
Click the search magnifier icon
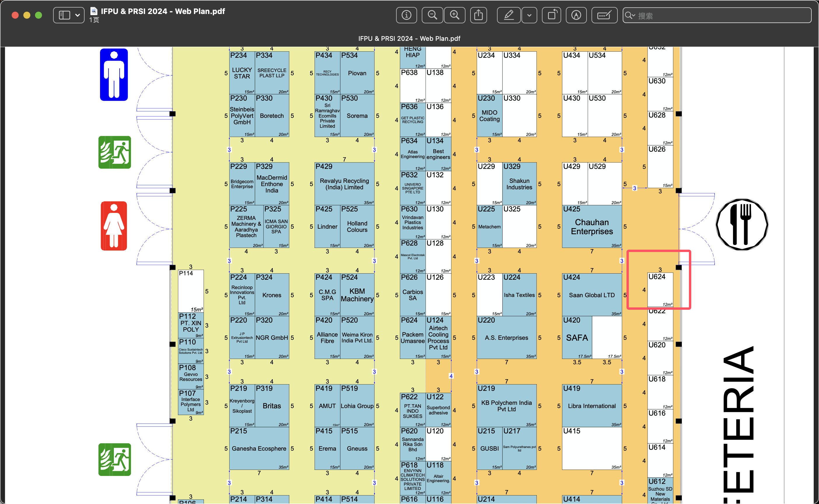[x=630, y=15]
